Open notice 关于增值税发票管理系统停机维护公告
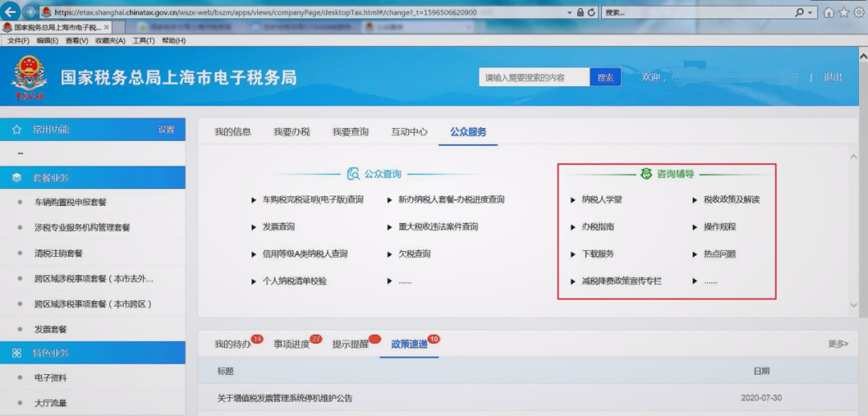 pos(285,398)
